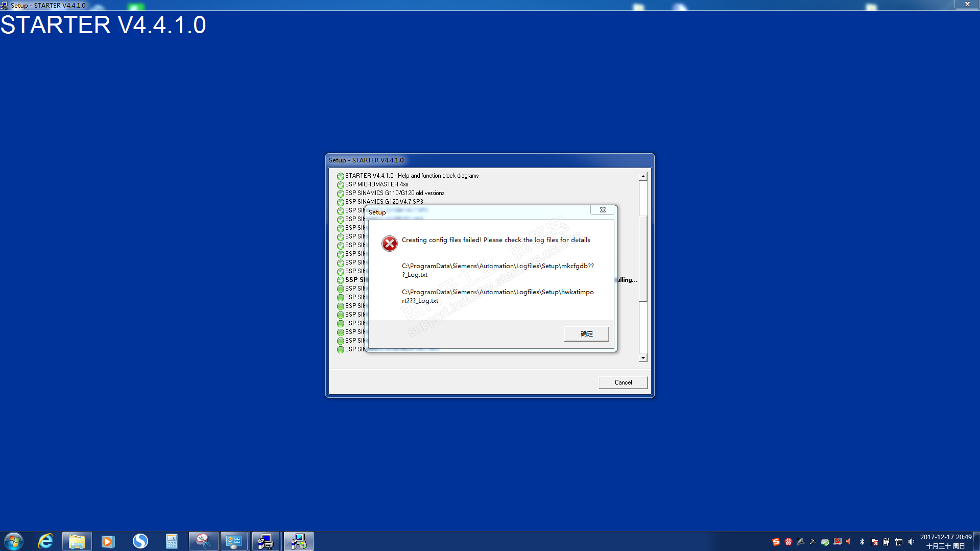Viewport: 980px width, 551px height.
Task: Click the 确定 button in the error dialog
Action: tap(586, 334)
